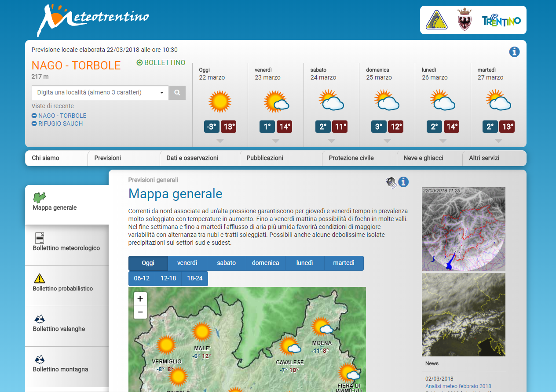Play audio forecast via speaker icon
This screenshot has height=392, width=556.
pos(391,182)
